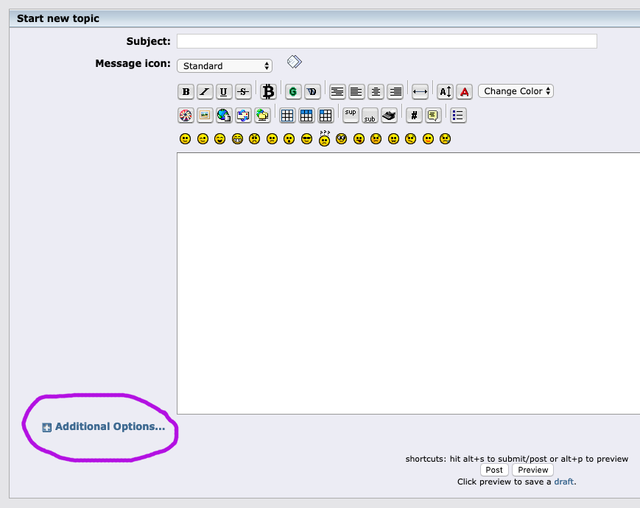Viewport: 640px width, 508px height.
Task: Insert the cool sunglasses emoticon
Action: [x=307, y=139]
